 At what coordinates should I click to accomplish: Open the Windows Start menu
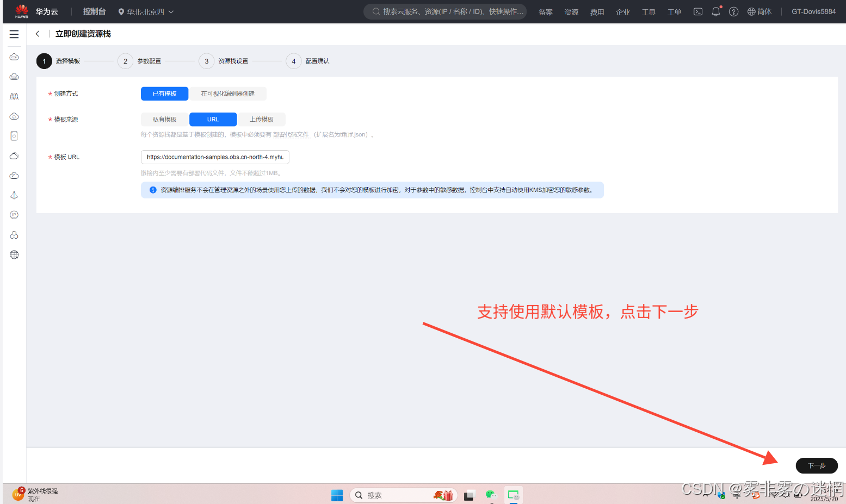(337, 495)
